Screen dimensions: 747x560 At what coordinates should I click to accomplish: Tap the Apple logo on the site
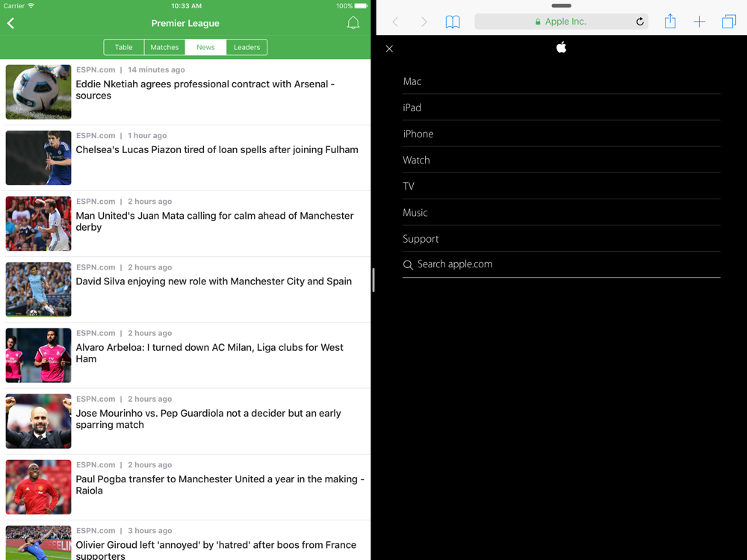(x=561, y=47)
